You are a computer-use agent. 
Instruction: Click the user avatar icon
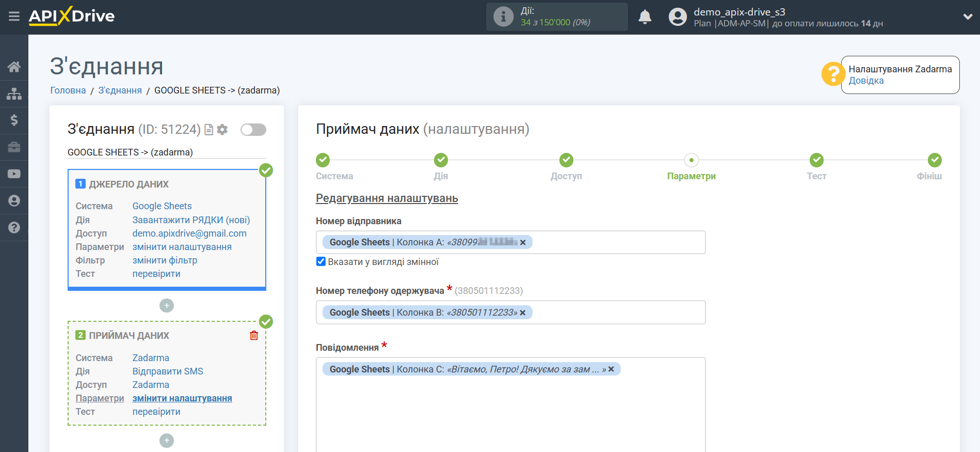click(x=678, y=17)
